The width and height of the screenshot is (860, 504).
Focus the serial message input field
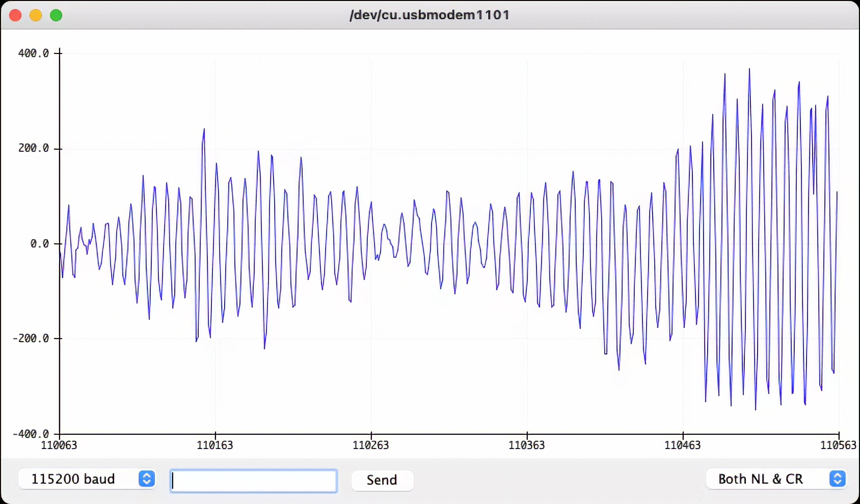[254, 481]
